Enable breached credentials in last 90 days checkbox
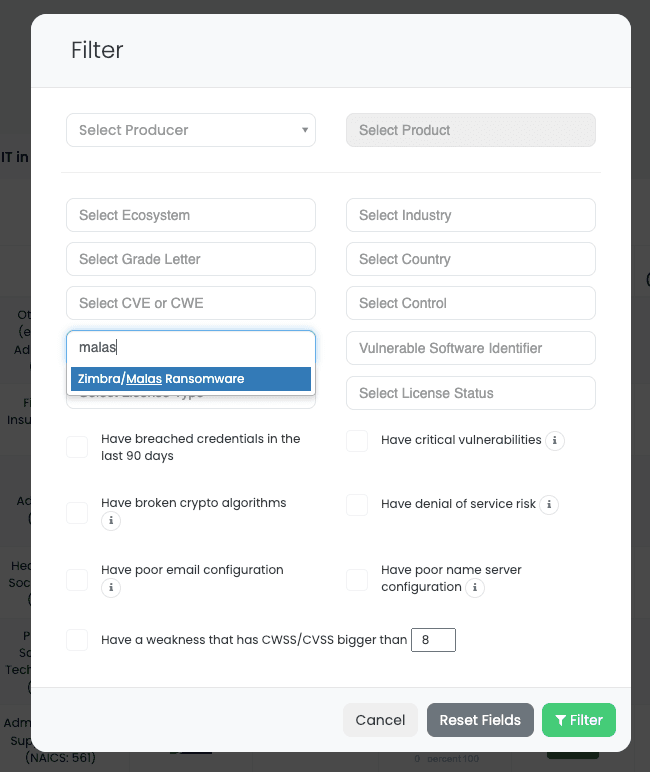 [77, 447]
